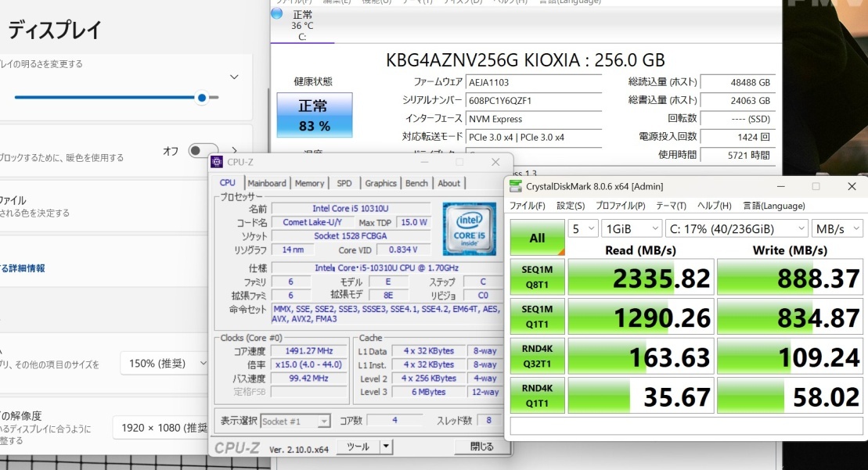
Task: Open the 1920 × 1080 resolution dropdown
Action: [x=160, y=428]
